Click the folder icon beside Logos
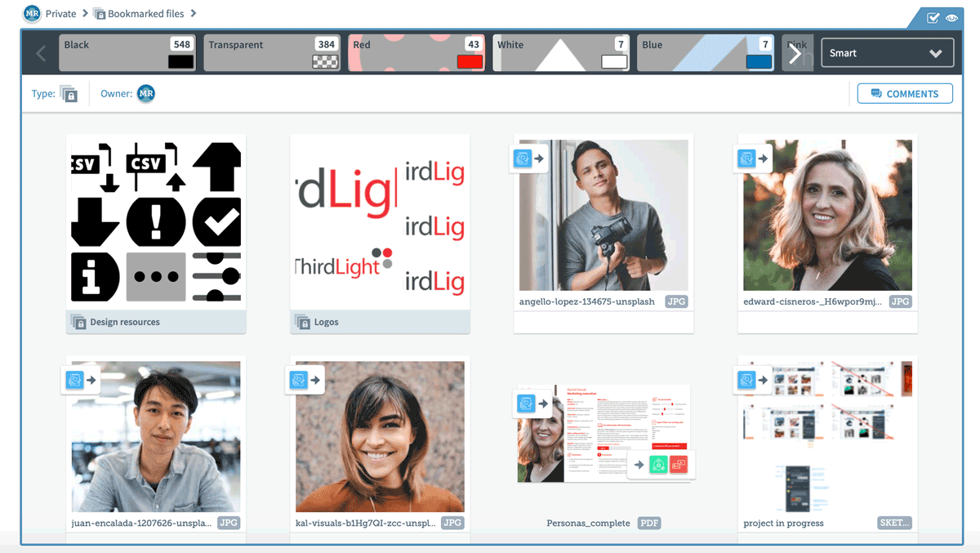980x553 pixels. click(302, 322)
